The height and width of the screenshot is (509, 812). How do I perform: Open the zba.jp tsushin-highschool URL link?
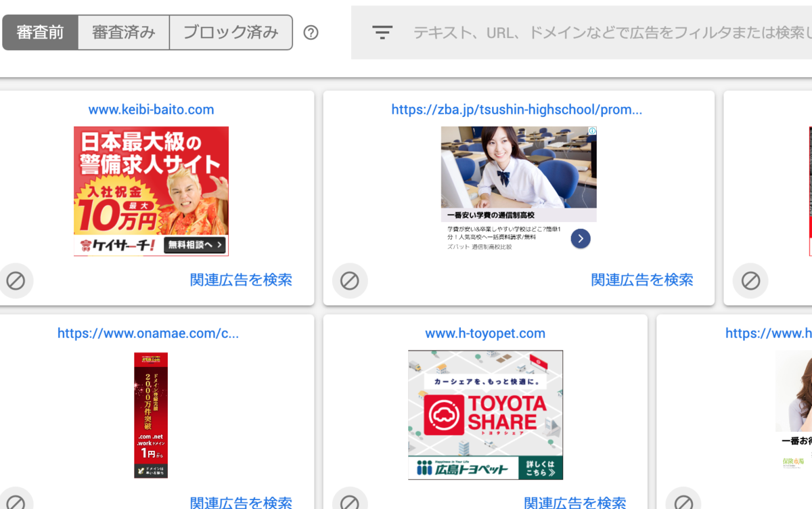[517, 110]
